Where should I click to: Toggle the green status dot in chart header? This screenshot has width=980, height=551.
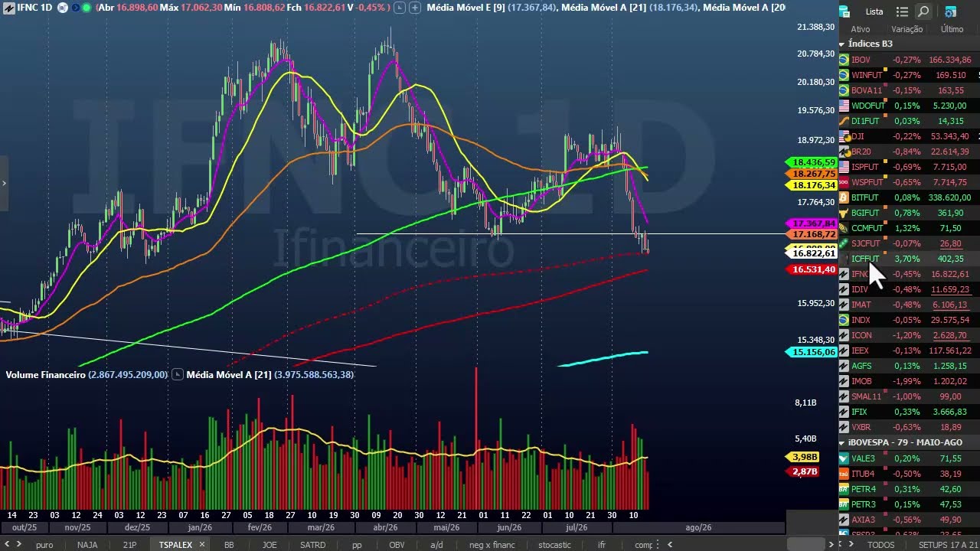(x=87, y=8)
